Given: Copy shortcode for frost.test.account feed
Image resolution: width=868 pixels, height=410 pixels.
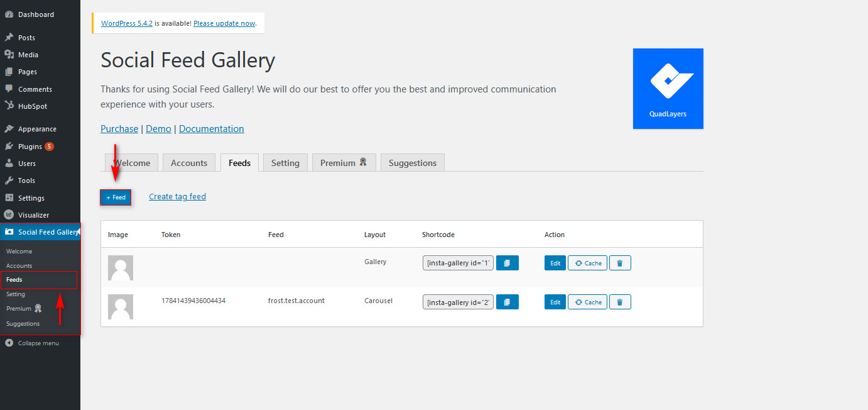Looking at the screenshot, I should point(507,302).
